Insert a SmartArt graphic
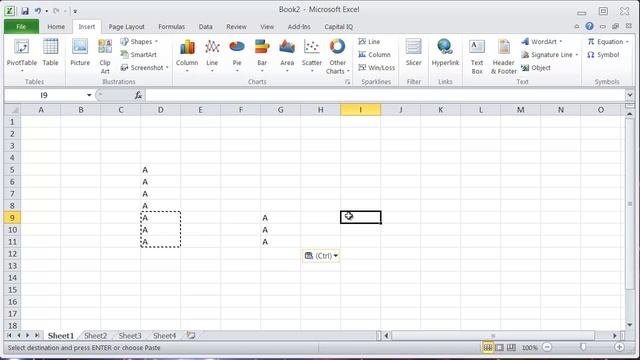This screenshot has height=360, width=640. coord(138,55)
